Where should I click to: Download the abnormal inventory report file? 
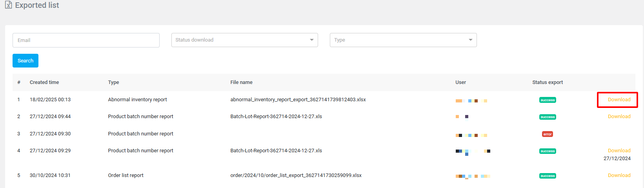[619, 100]
